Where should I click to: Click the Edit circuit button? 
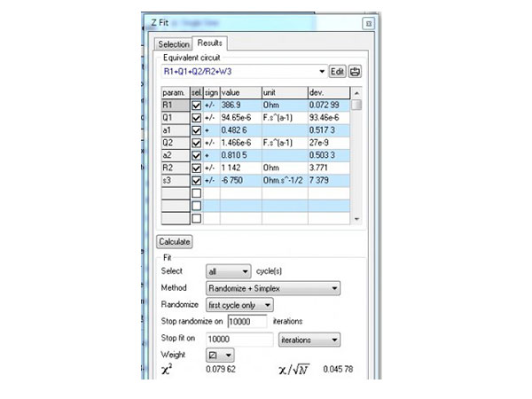pyautogui.click(x=337, y=71)
